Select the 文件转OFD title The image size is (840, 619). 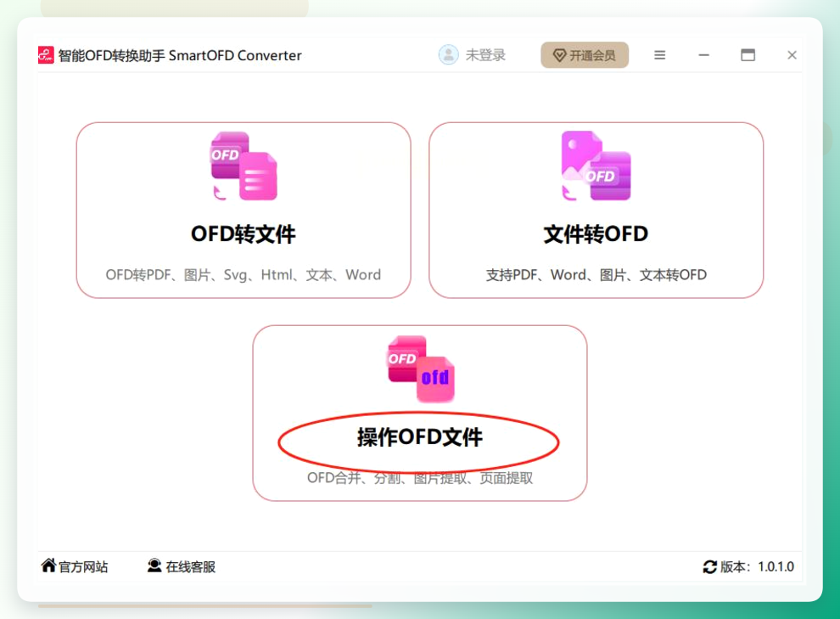[596, 234]
